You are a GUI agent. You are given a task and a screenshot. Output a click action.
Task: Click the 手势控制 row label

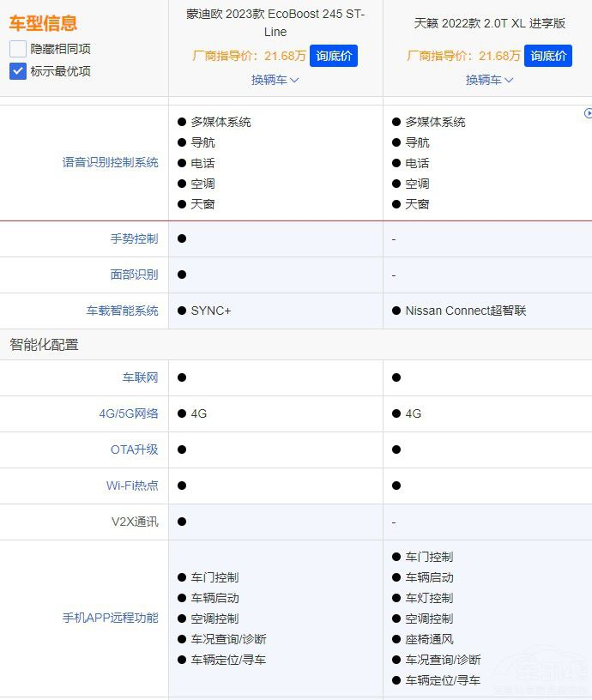pos(134,238)
